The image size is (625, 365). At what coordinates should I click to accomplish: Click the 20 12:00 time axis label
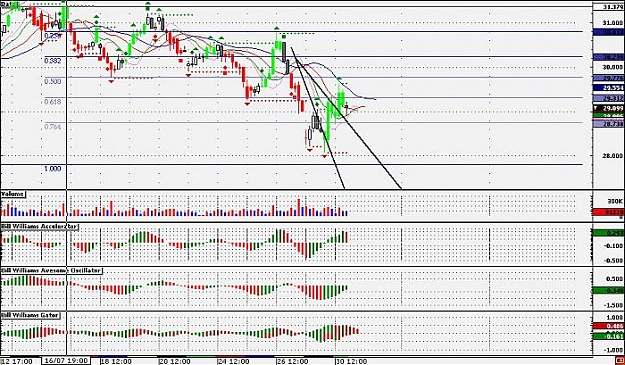pyautogui.click(x=175, y=361)
